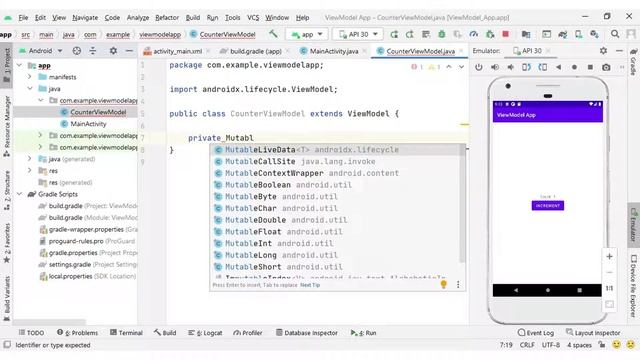Close the CounterViewModel.java tab

(461, 51)
